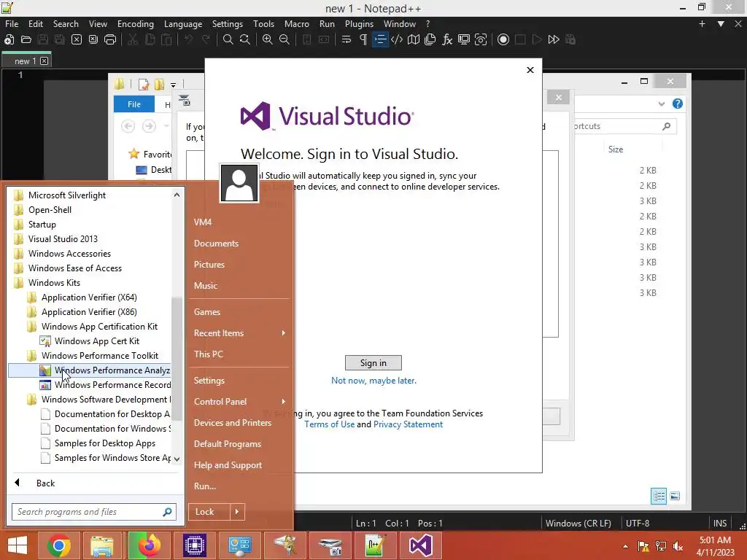Close the 'new 1' tab with its X
The image size is (747, 560).
[x=44, y=61]
